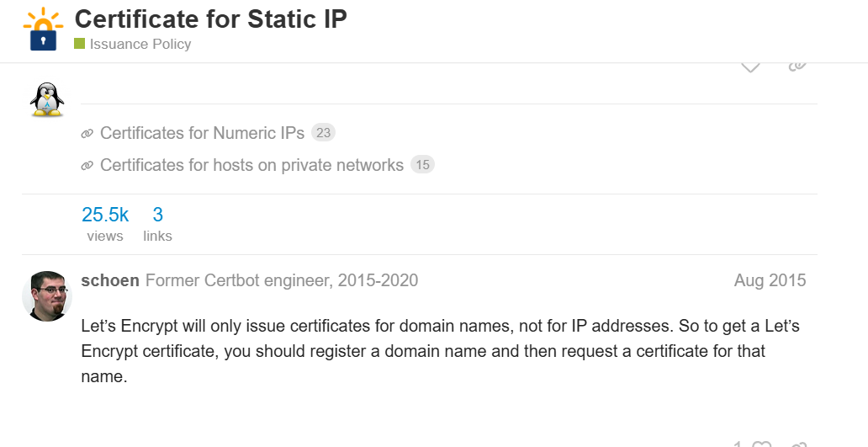The width and height of the screenshot is (868, 447).
Task: Click the green Issuance Policy category square
Action: 79,44
